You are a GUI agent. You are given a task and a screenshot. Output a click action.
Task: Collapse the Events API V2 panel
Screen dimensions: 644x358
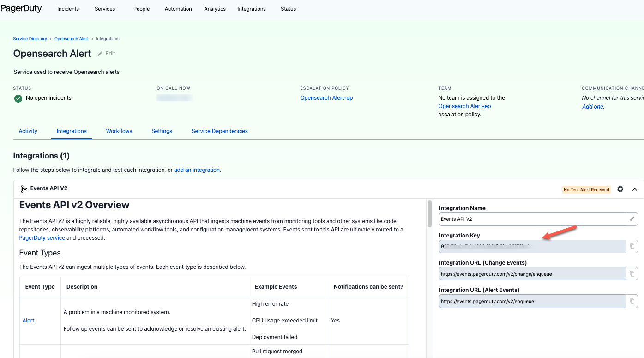tap(635, 189)
